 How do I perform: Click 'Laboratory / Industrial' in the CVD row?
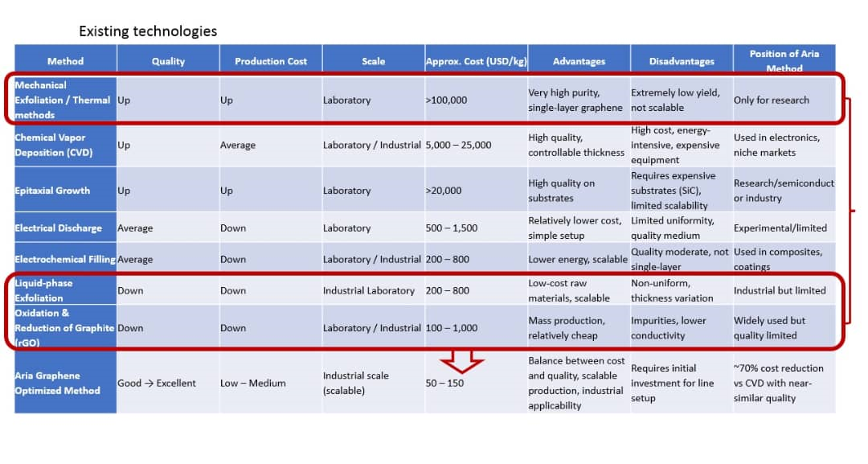[x=372, y=145]
